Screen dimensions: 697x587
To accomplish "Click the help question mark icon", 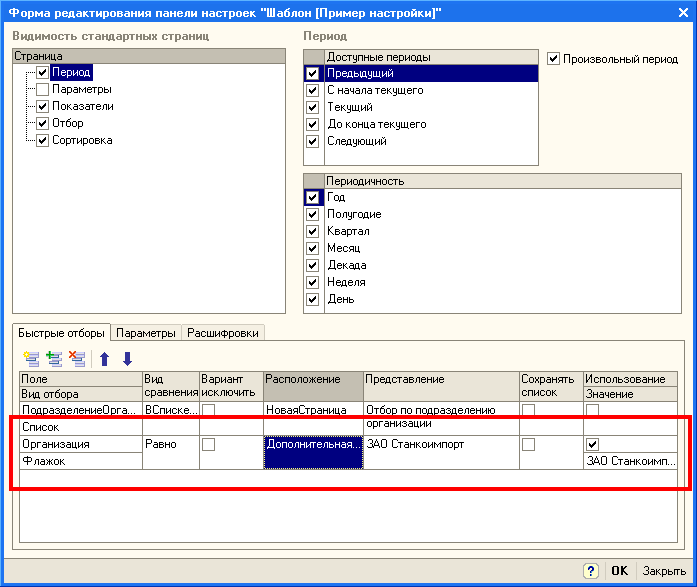I will [591, 570].
